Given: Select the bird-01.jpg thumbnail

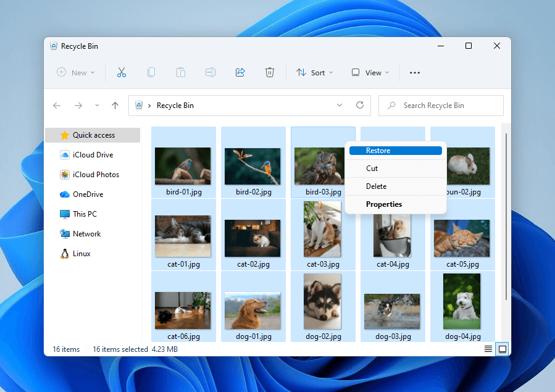Looking at the screenshot, I should 183,166.
